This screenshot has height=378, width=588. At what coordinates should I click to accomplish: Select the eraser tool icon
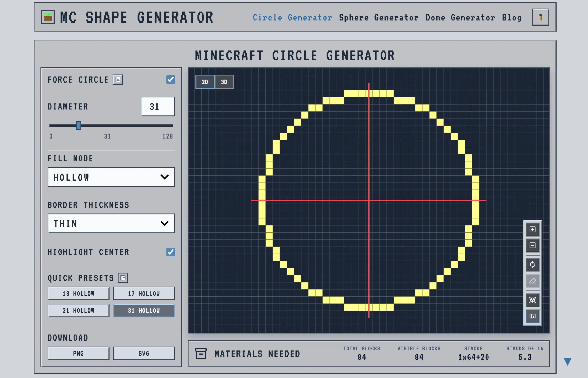click(532, 281)
